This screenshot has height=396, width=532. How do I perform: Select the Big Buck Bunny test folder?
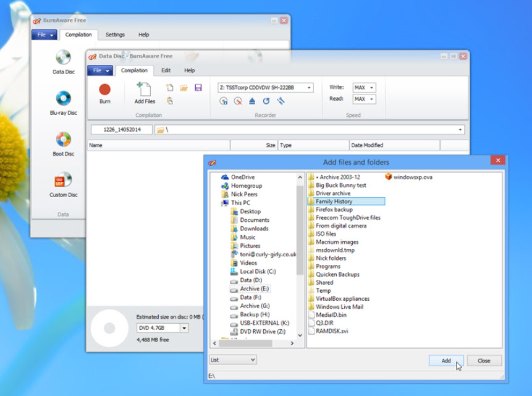click(x=337, y=185)
